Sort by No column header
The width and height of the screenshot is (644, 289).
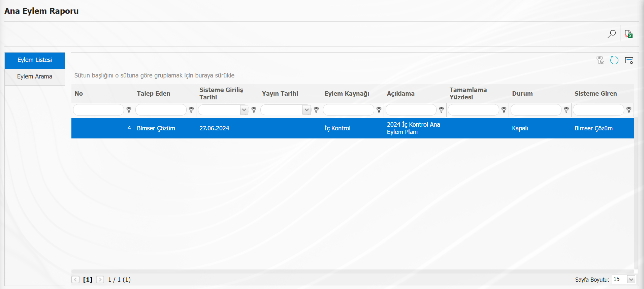pos(79,94)
